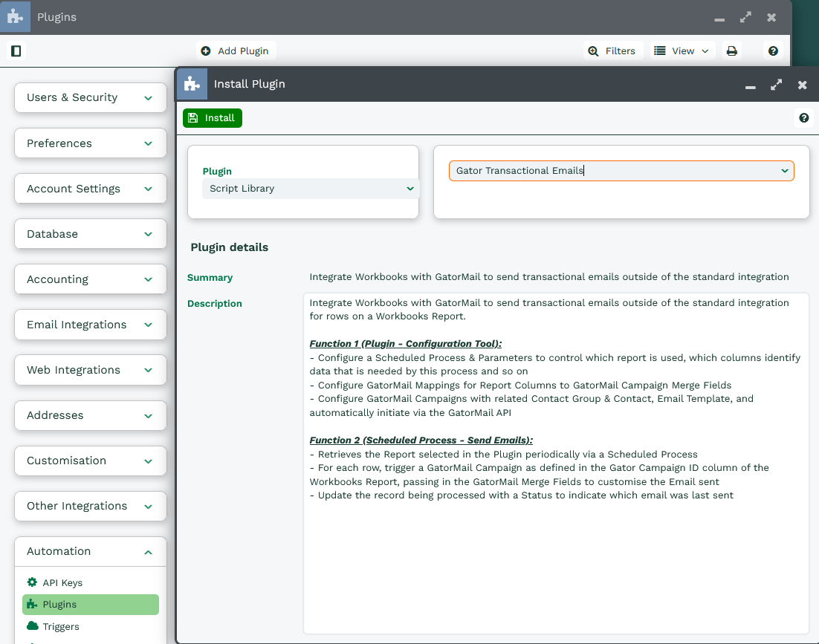
Task: Click the Function 2 Send Emails heading
Action: [x=421, y=440]
